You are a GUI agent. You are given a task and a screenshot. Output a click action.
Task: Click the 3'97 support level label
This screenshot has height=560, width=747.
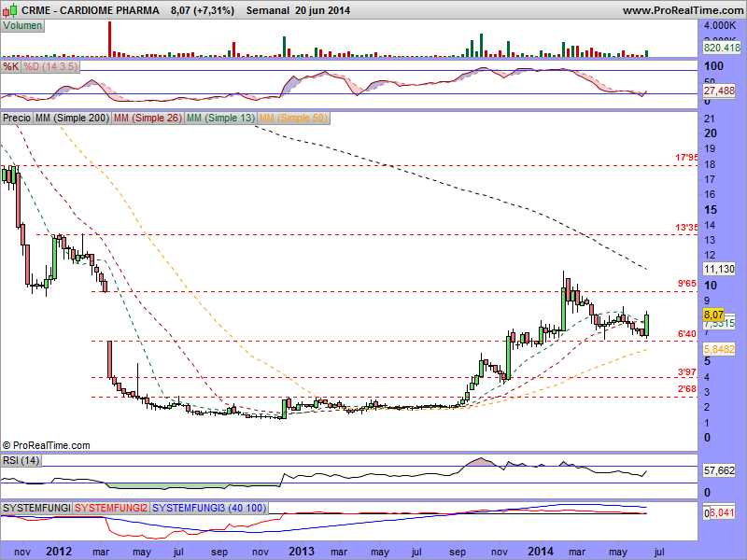coord(687,371)
